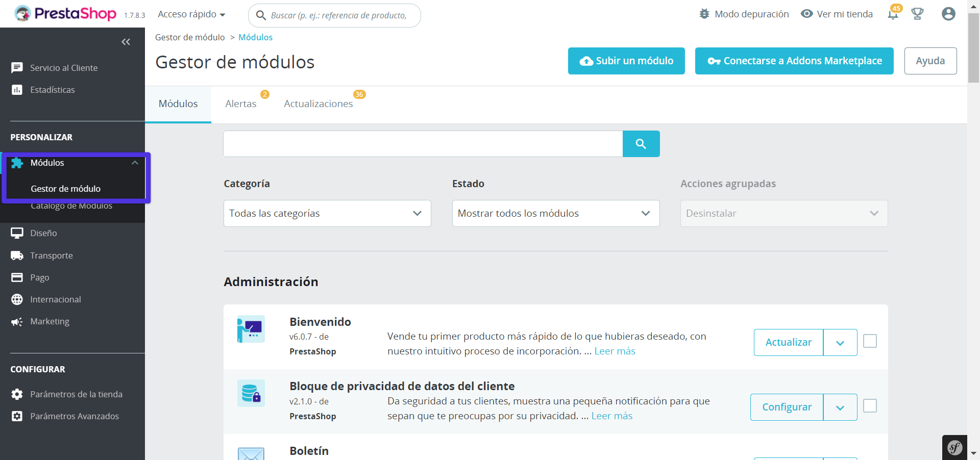This screenshot has width=980, height=460.
Task: Open the user profile avatar icon
Action: [948, 14]
